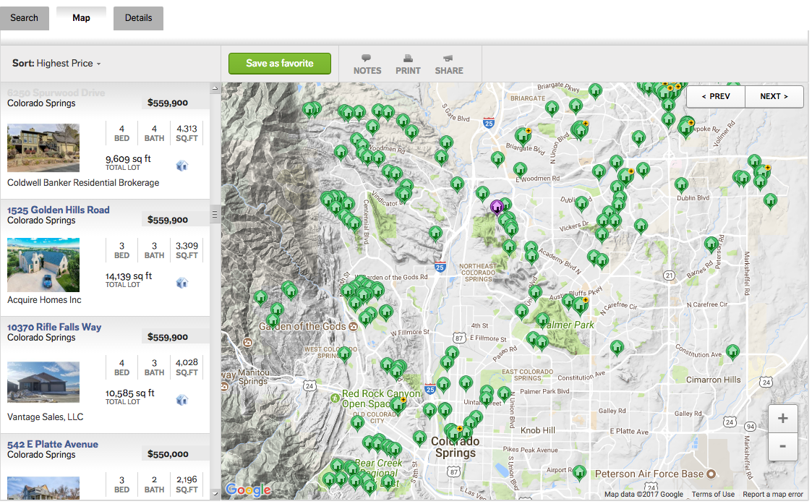The width and height of the screenshot is (812, 504).
Task: Click the Peterson Air Force Base place icon
Action: point(711,474)
